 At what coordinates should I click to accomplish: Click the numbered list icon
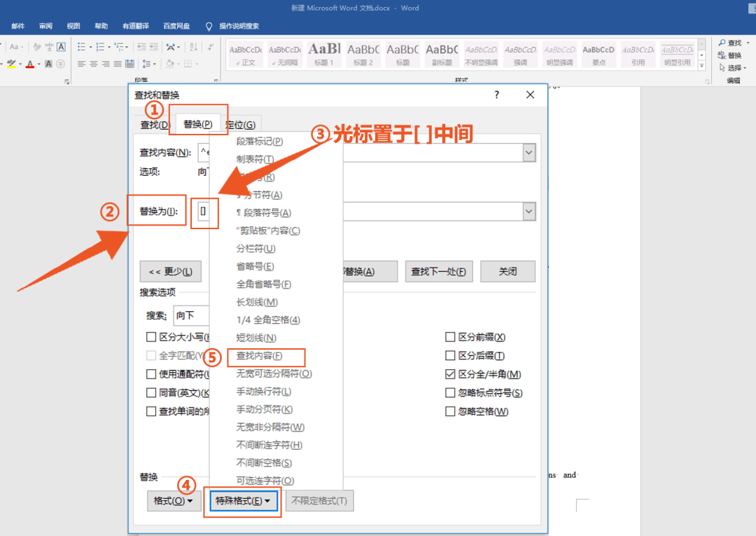pyautogui.click(x=100, y=47)
